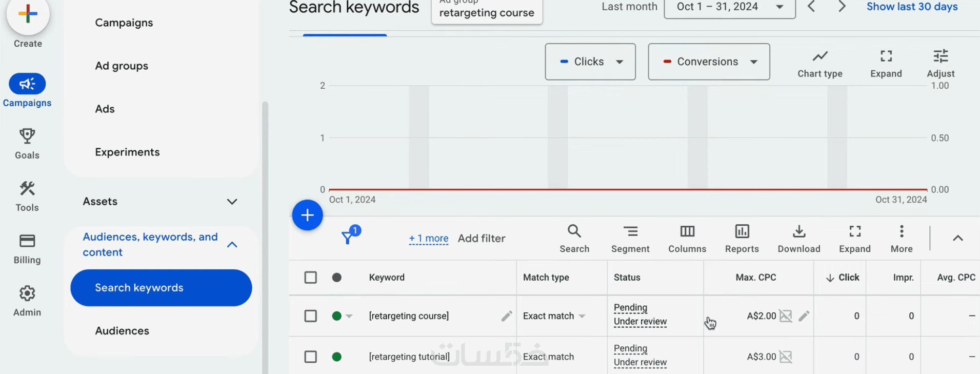Open the Conversions metric dropdown

pyautogui.click(x=709, y=62)
